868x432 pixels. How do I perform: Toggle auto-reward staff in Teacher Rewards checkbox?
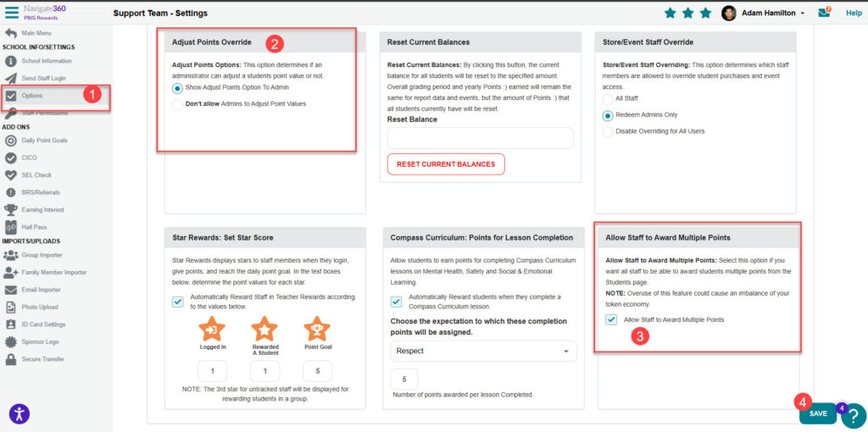[177, 302]
